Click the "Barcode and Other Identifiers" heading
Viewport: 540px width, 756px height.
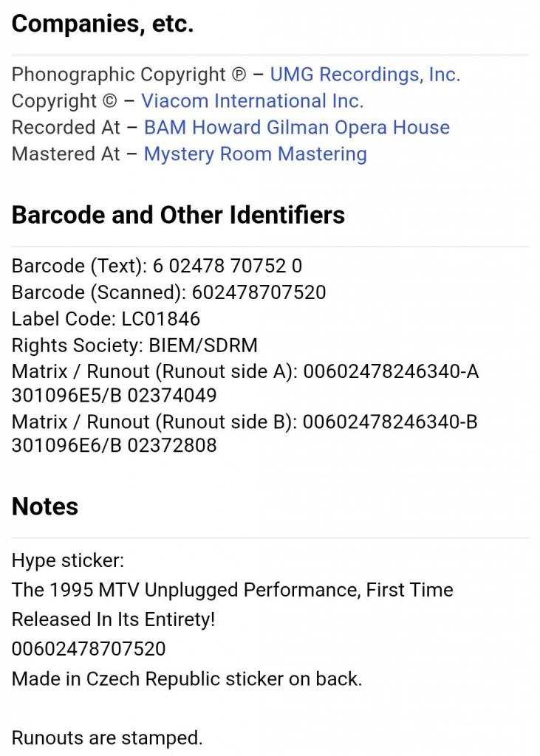tap(178, 215)
